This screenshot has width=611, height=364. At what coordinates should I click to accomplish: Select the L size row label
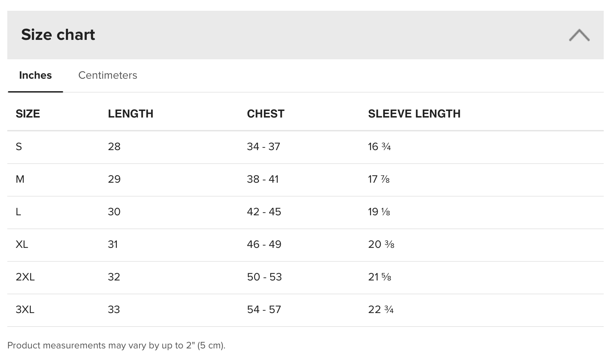18,212
